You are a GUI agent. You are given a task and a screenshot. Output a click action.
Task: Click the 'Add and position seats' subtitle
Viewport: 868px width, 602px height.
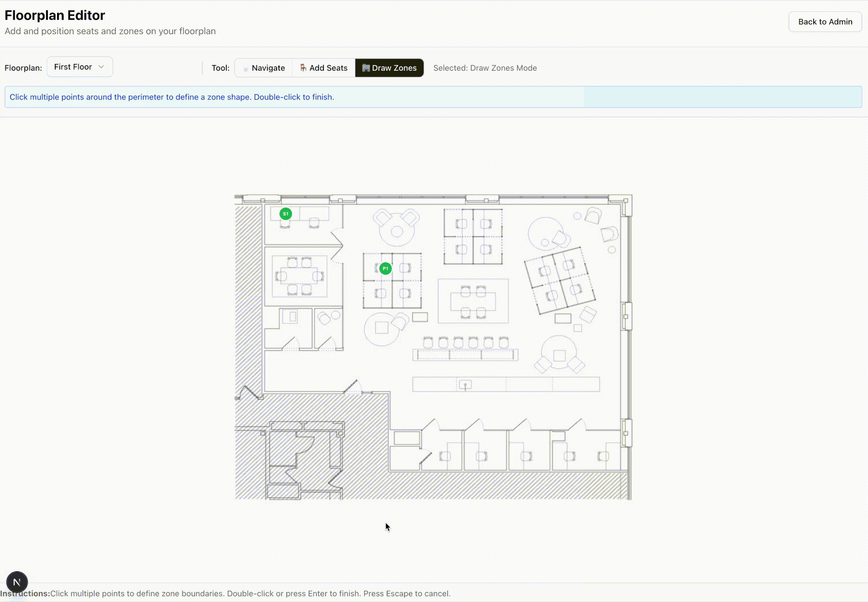[110, 31]
